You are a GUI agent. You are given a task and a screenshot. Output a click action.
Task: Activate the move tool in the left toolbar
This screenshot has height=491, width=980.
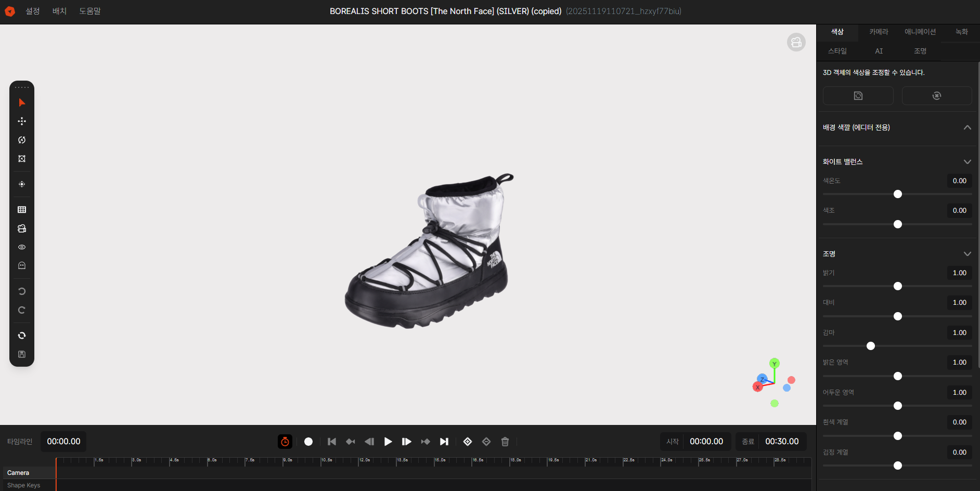tap(22, 121)
